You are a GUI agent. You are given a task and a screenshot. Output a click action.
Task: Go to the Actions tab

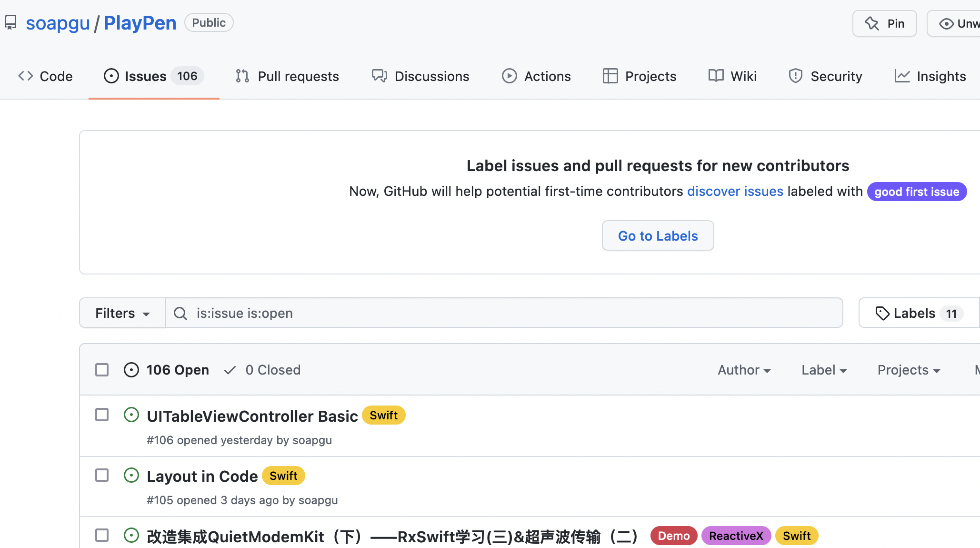coord(536,76)
